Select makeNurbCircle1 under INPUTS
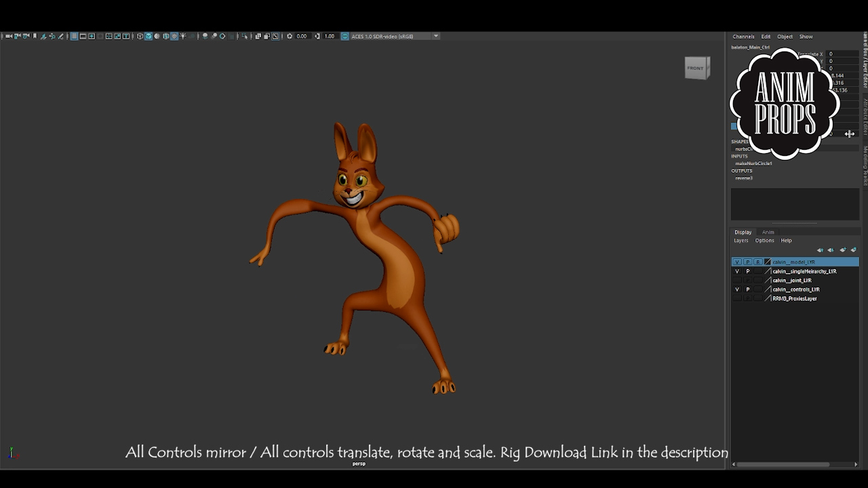This screenshot has width=868, height=488. click(755, 163)
